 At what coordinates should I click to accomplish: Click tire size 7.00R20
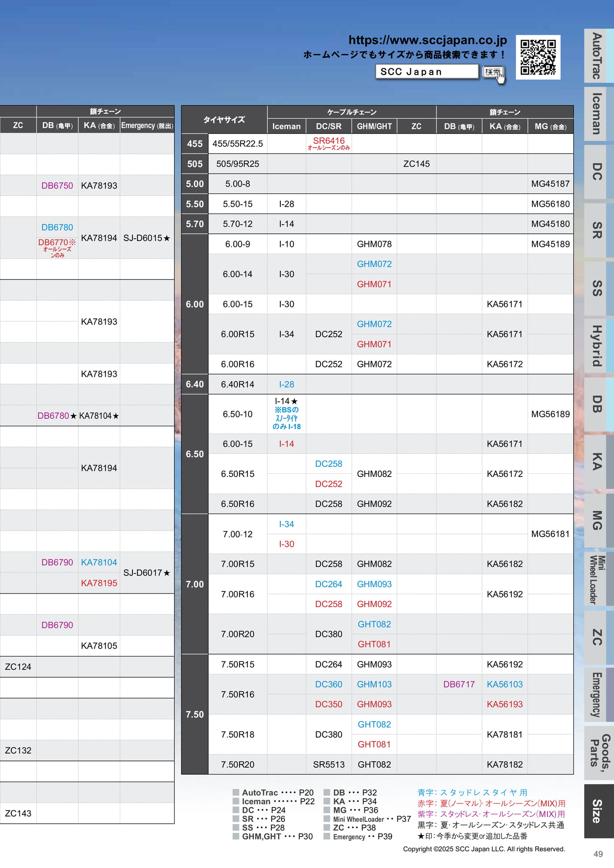pos(238,634)
